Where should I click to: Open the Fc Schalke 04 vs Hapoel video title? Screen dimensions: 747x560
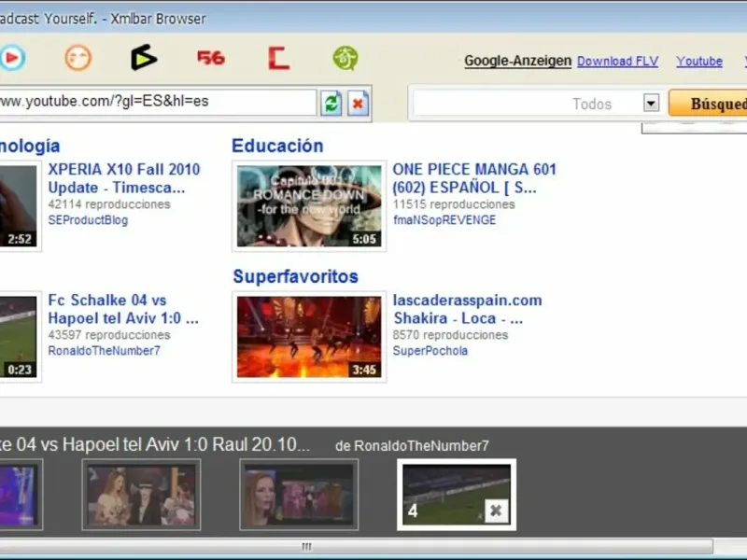pyautogui.click(x=123, y=309)
